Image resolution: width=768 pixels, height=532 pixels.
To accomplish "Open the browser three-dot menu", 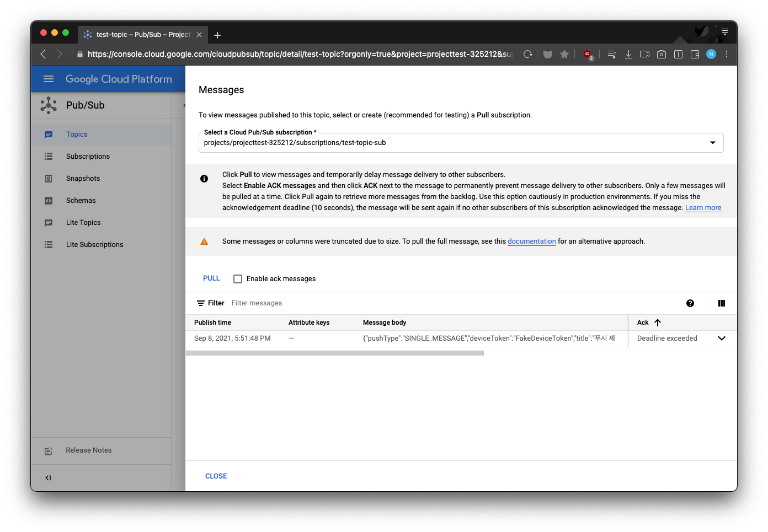I will click(727, 54).
